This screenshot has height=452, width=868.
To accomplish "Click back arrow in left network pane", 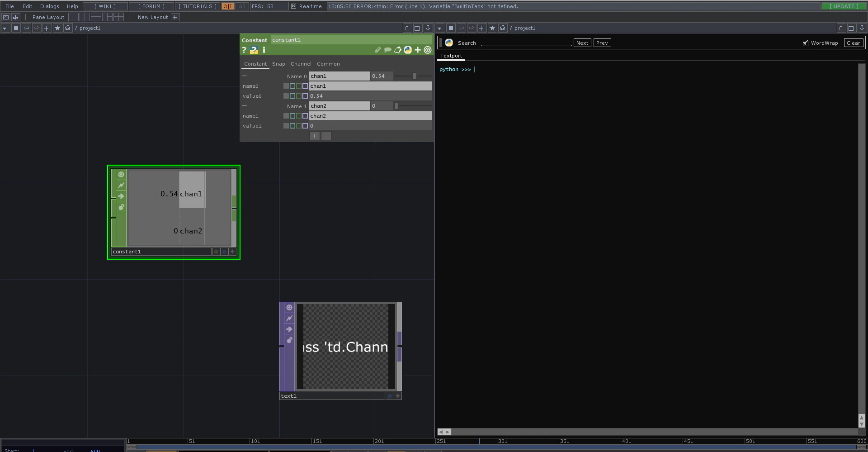I will point(26,28).
